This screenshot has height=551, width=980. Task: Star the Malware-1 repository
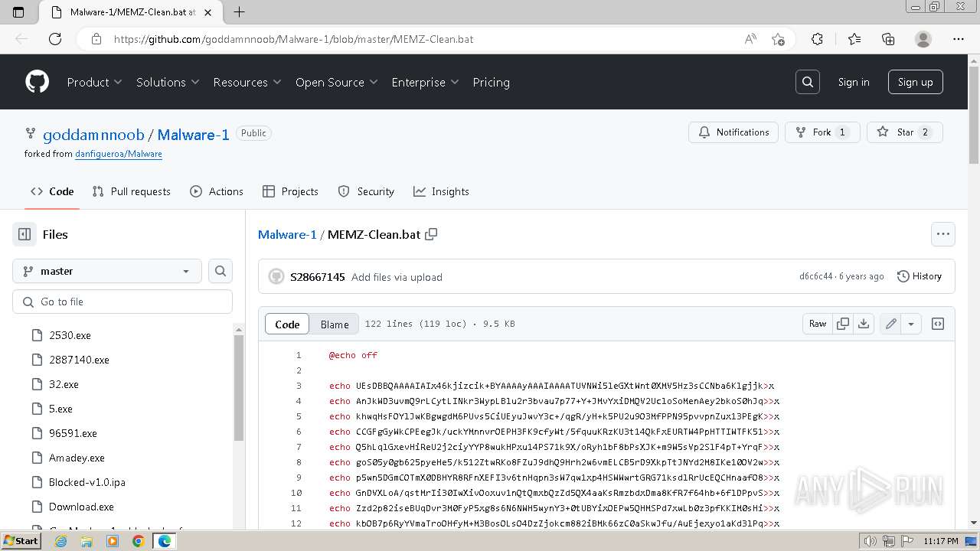pos(905,132)
